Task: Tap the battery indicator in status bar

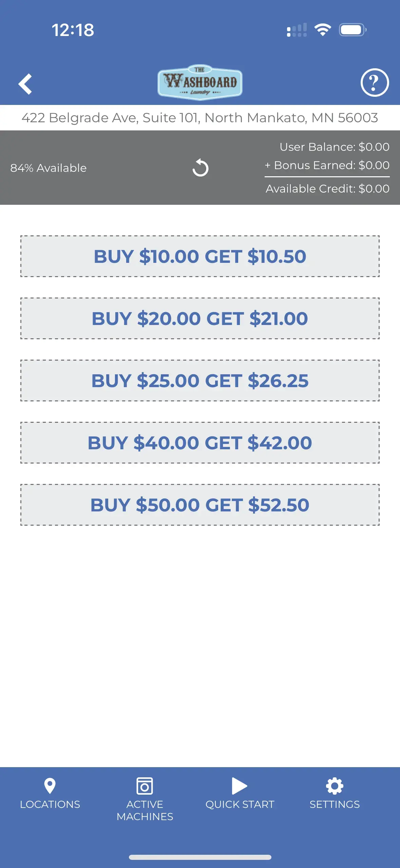Action: point(352,30)
